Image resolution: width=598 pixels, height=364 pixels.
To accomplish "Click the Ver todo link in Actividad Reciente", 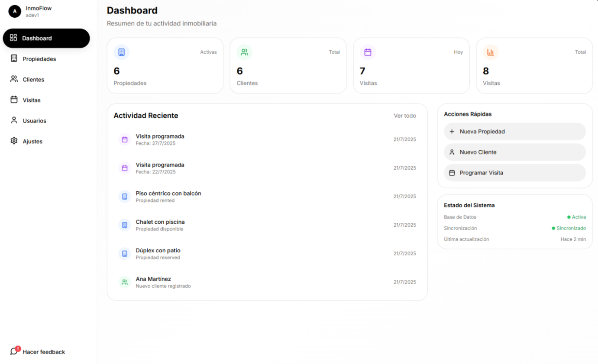I will click(404, 116).
